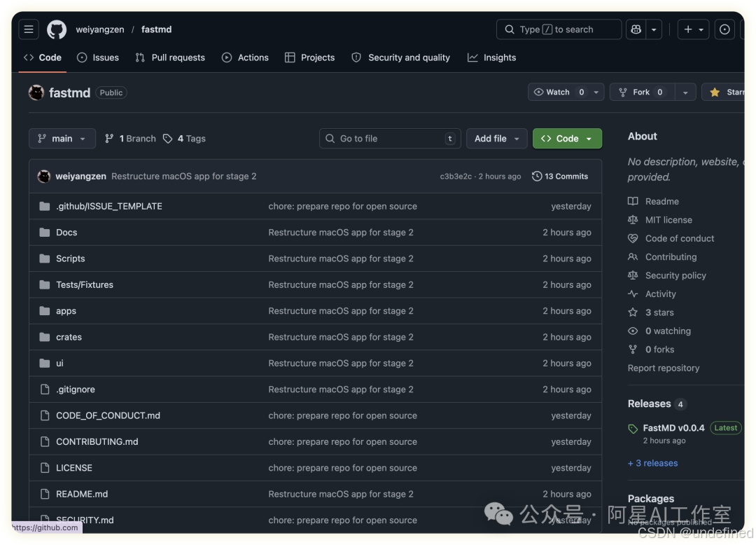
Task: Switch to the Code tab
Action: tap(43, 58)
